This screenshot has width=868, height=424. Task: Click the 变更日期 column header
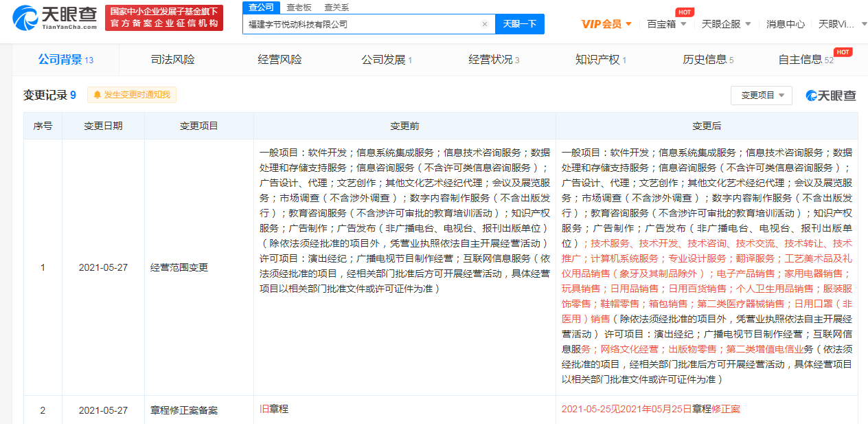point(103,126)
